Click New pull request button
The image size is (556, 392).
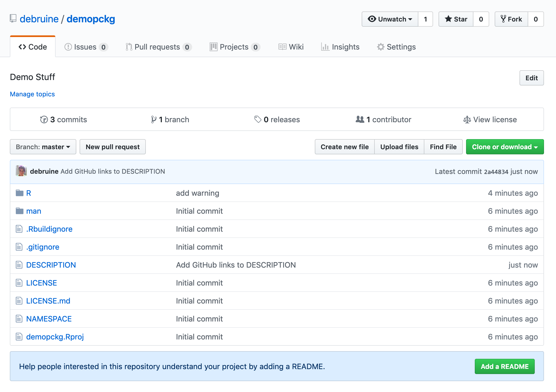[113, 147]
